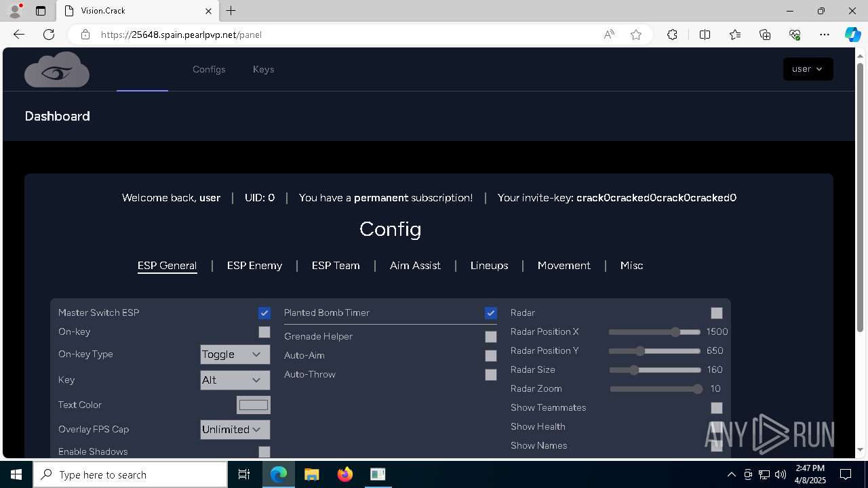Viewport: 868px width, 488px height.
Task: Click the browser address bar URL
Action: 181,35
